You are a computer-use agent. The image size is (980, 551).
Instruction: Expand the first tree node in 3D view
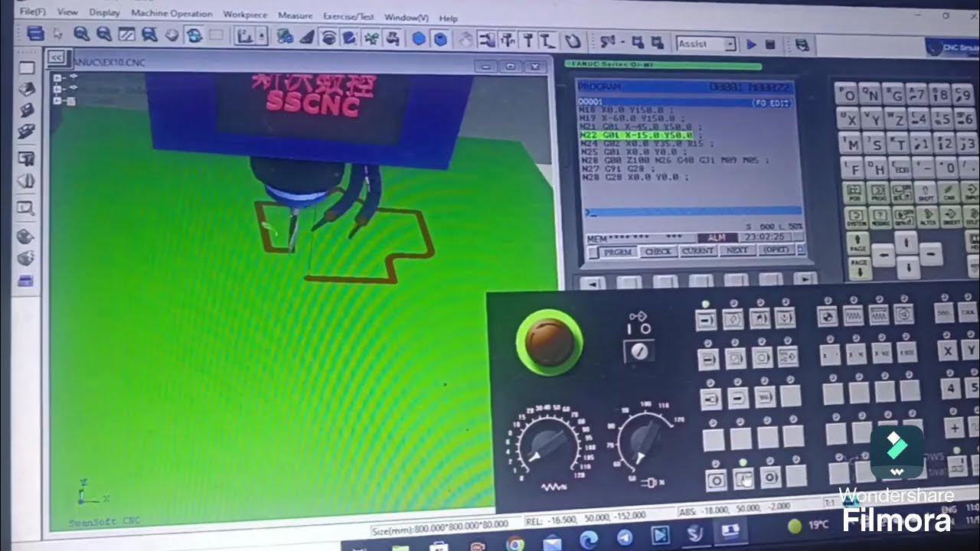(59, 78)
